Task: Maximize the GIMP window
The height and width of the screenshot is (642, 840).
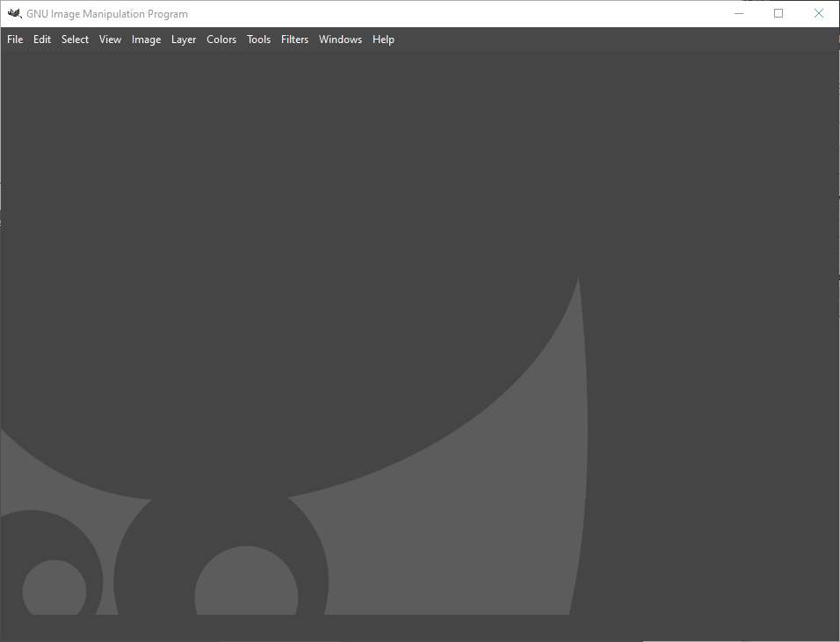Action: (x=778, y=13)
